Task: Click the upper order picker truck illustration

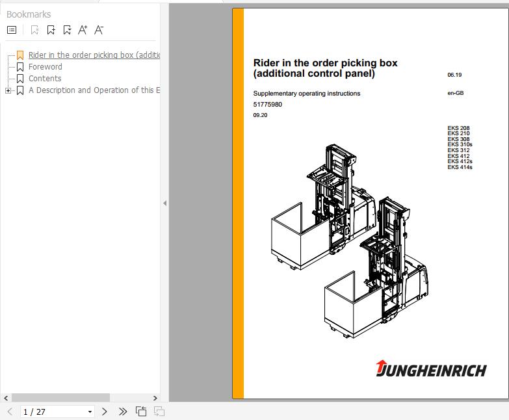Action: point(324,207)
